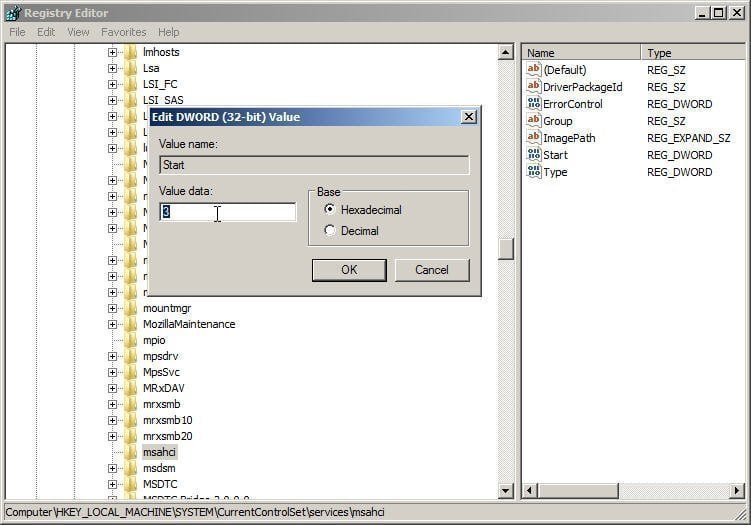The height and width of the screenshot is (525, 751).
Task: Expand the mrxsmb20 tree node
Action: tap(113, 436)
